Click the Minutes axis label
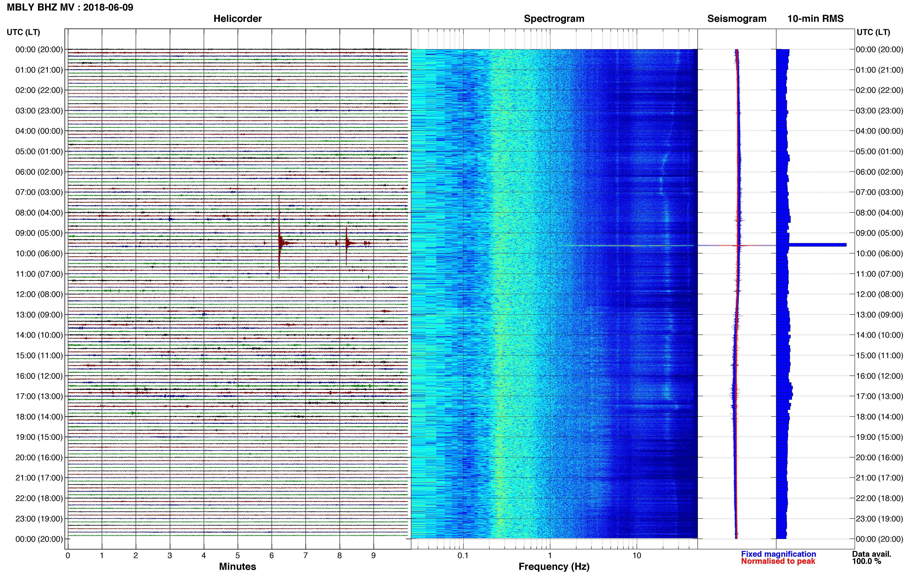Viewport: 924px width, 578px height. point(237,566)
